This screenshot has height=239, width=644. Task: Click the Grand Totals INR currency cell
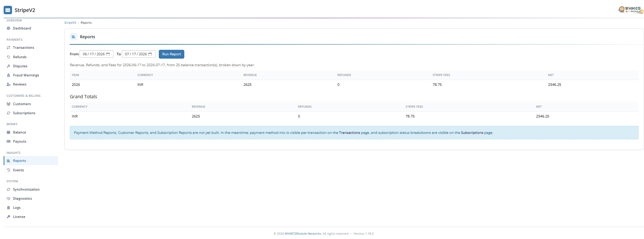click(x=75, y=116)
